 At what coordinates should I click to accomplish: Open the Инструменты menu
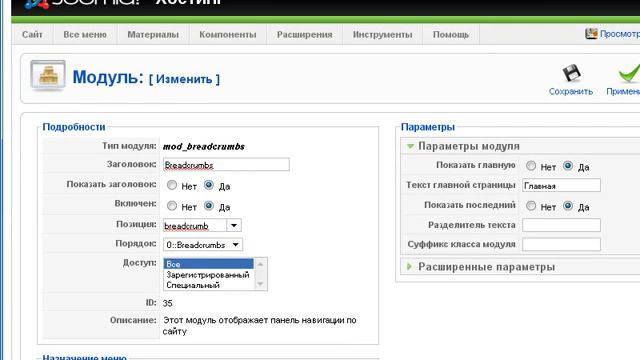pyautogui.click(x=382, y=35)
